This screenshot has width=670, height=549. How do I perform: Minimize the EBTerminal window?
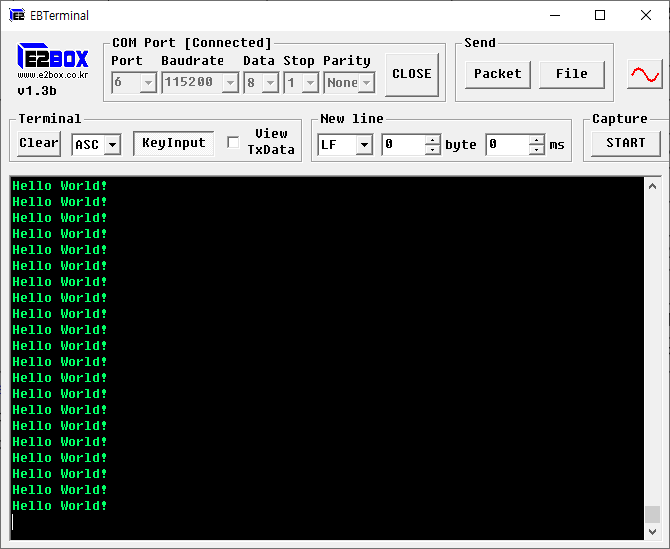point(555,15)
